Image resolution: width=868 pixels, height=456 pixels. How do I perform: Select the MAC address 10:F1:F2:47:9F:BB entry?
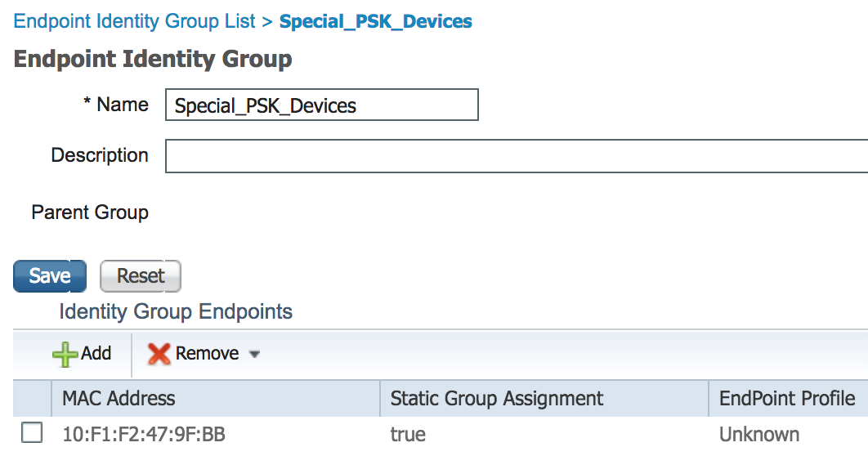(x=144, y=435)
